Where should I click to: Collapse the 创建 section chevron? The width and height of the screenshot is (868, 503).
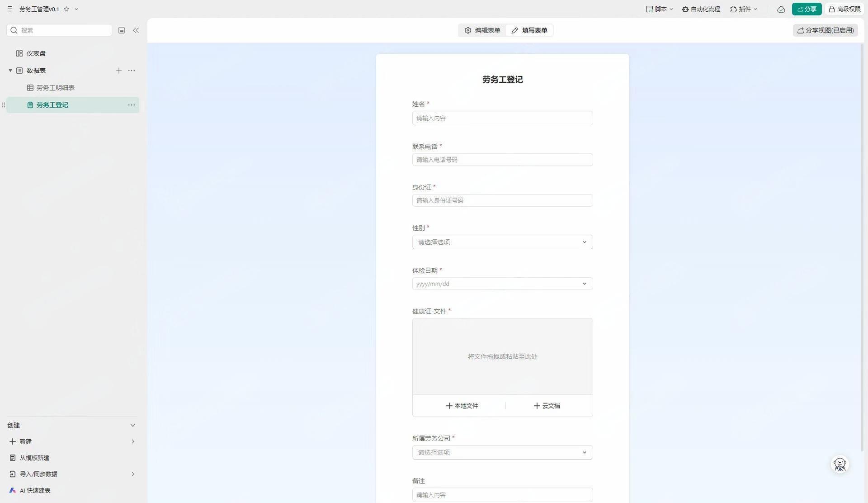(132, 425)
